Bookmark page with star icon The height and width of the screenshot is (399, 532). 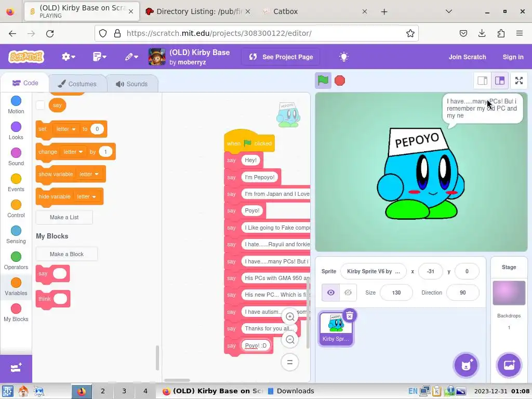point(410,33)
